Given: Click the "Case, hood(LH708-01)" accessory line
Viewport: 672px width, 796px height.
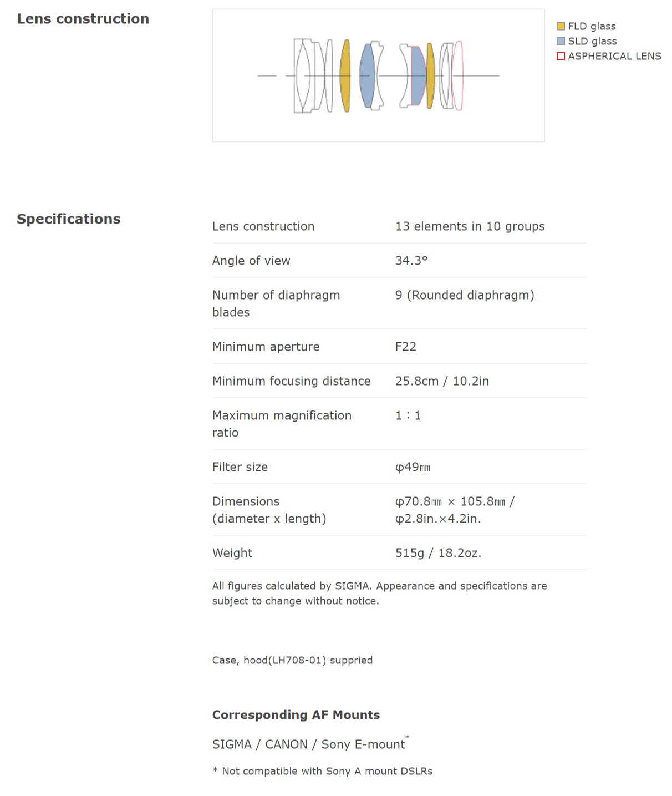Looking at the screenshot, I should 292,660.
